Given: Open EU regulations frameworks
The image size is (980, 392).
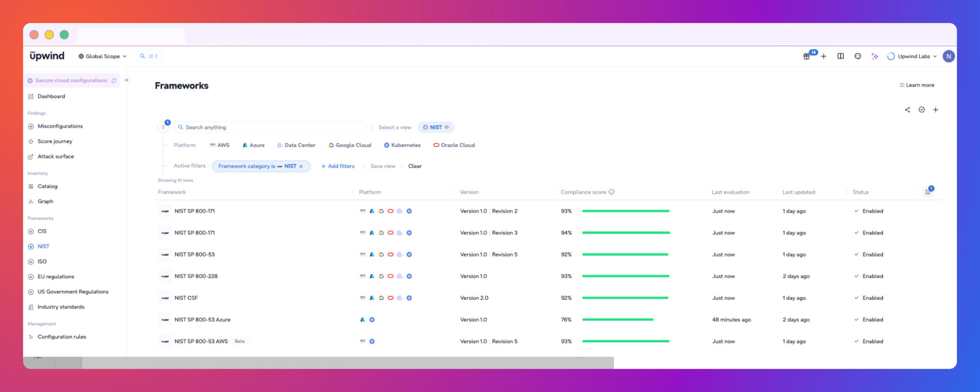Looking at the screenshot, I should 56,277.
